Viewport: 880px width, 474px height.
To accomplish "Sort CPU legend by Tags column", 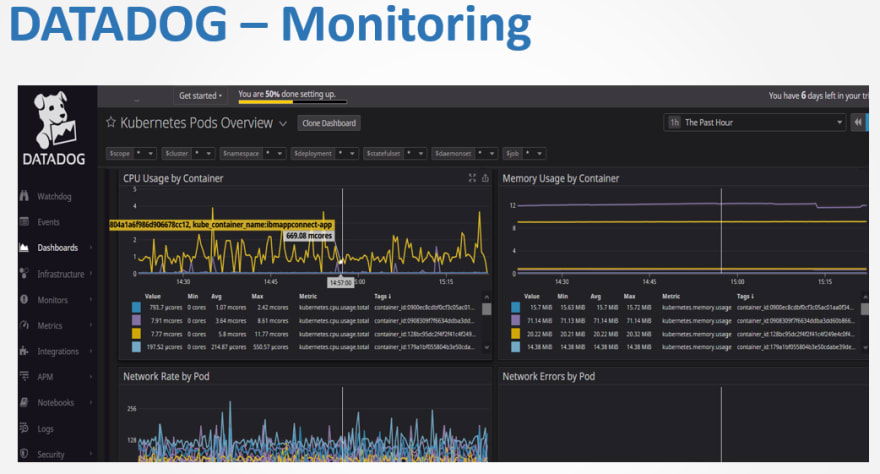I will (382, 296).
